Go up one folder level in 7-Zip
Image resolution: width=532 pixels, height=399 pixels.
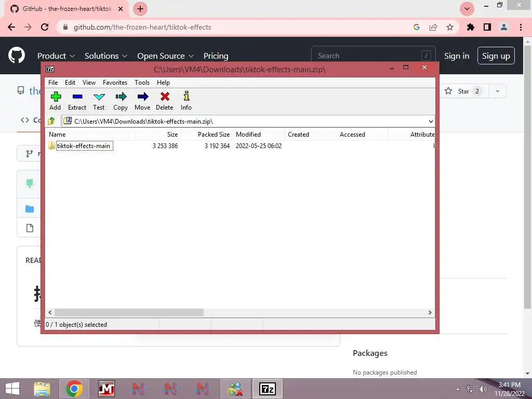[x=51, y=121]
